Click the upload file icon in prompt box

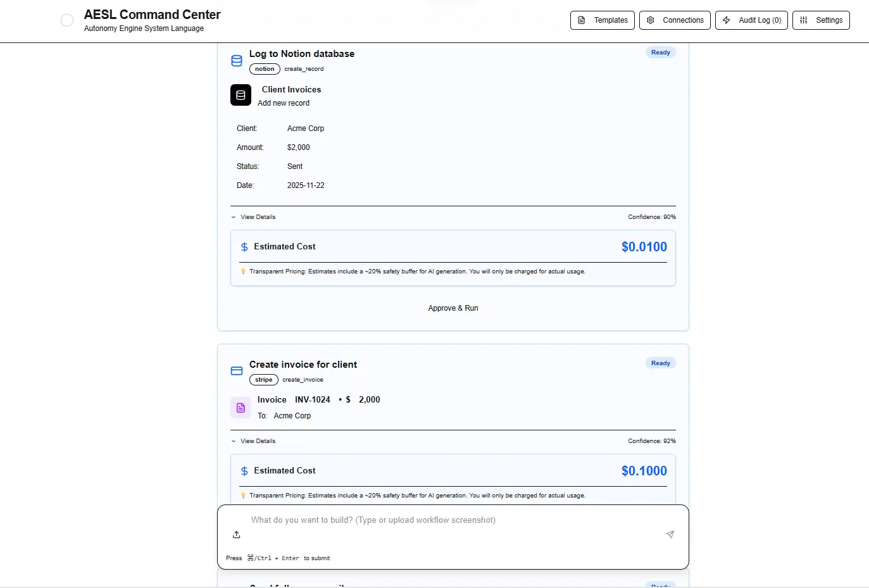point(237,535)
